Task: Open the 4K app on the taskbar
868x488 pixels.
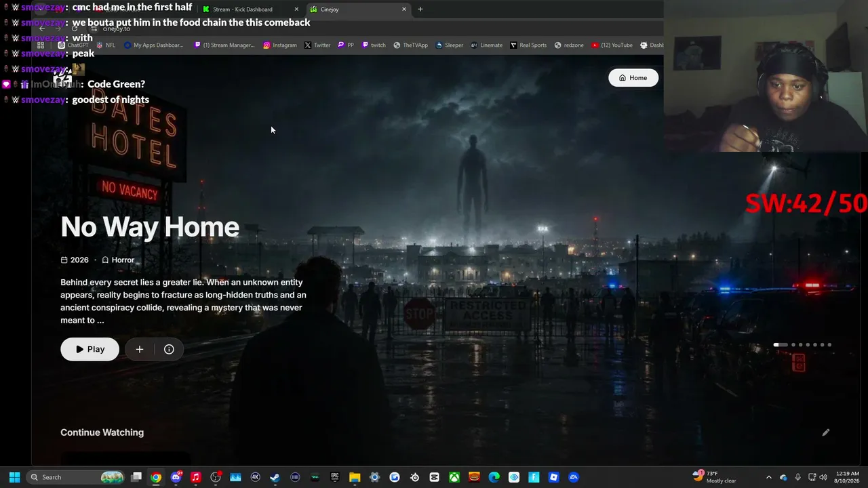Action: click(x=256, y=477)
